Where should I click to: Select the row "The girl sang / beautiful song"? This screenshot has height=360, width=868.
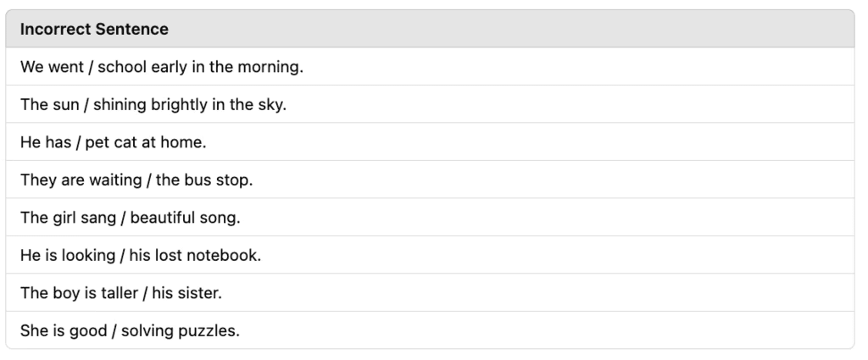(x=430, y=218)
